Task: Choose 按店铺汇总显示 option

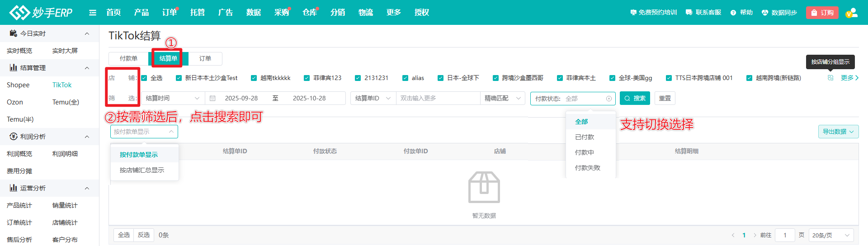Action: (145, 170)
